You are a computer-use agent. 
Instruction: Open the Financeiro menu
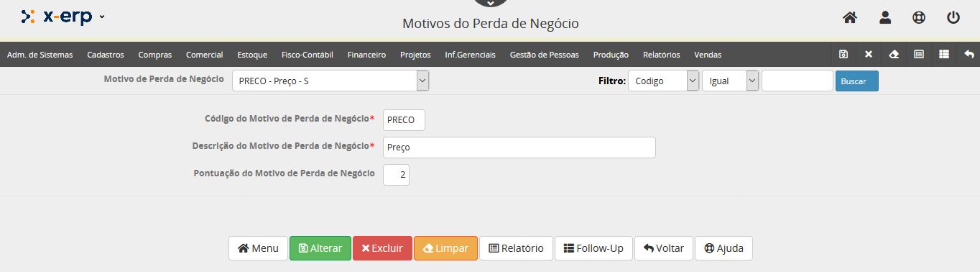coord(366,55)
